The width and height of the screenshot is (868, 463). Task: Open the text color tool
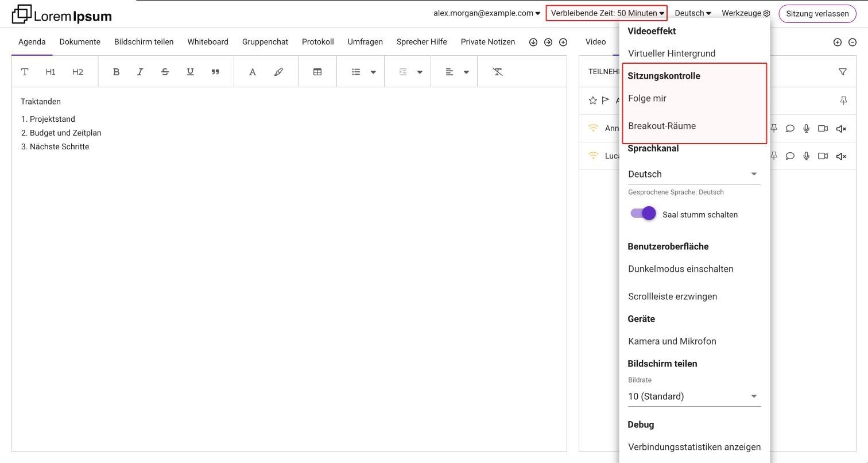coord(252,72)
